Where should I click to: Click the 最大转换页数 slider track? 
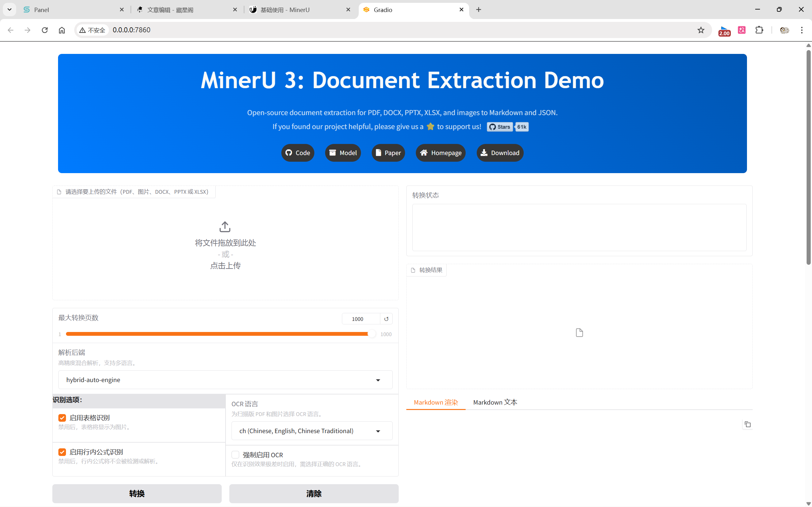[218, 334]
